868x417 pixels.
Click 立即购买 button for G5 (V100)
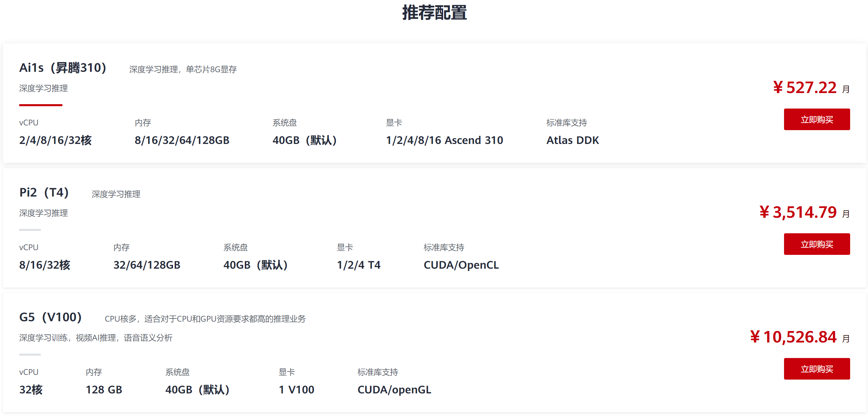[x=816, y=369]
